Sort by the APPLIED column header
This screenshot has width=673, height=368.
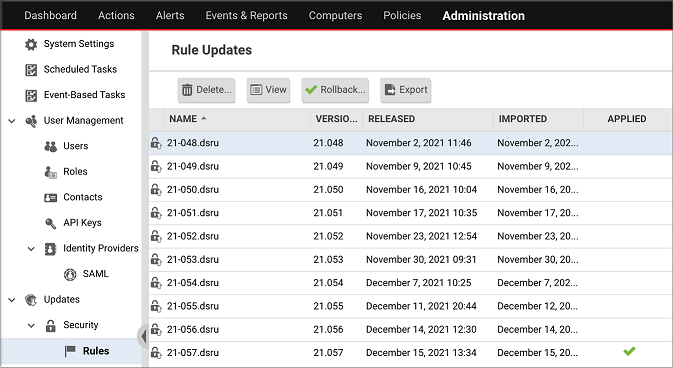point(628,119)
